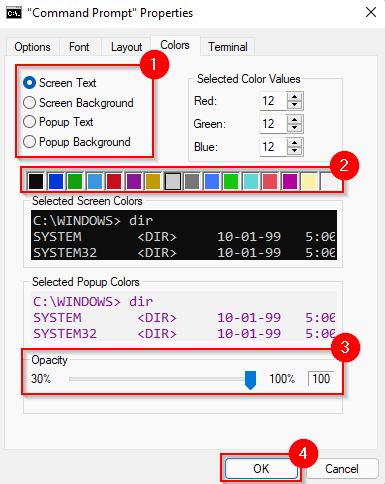Increase the Green value with up arrow
This screenshot has height=484, width=385.
click(294, 120)
